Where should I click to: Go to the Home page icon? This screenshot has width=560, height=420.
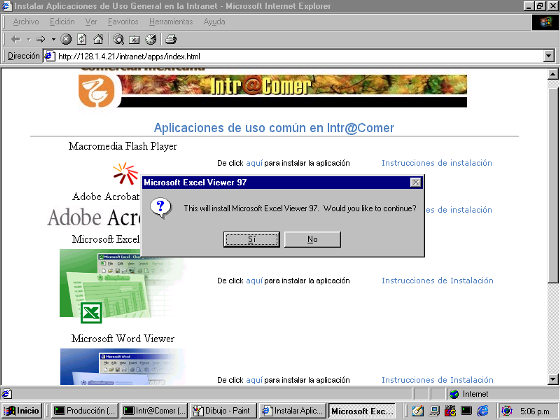(98, 39)
